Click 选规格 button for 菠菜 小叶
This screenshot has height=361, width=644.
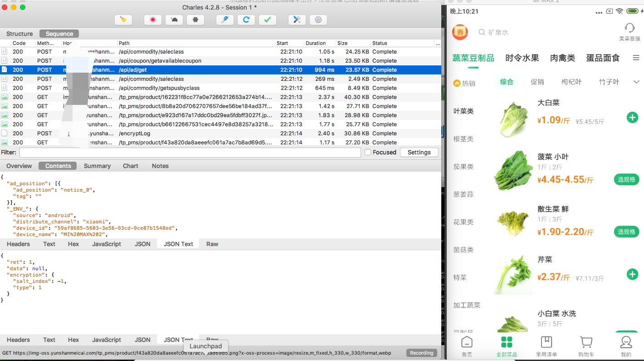point(626,179)
